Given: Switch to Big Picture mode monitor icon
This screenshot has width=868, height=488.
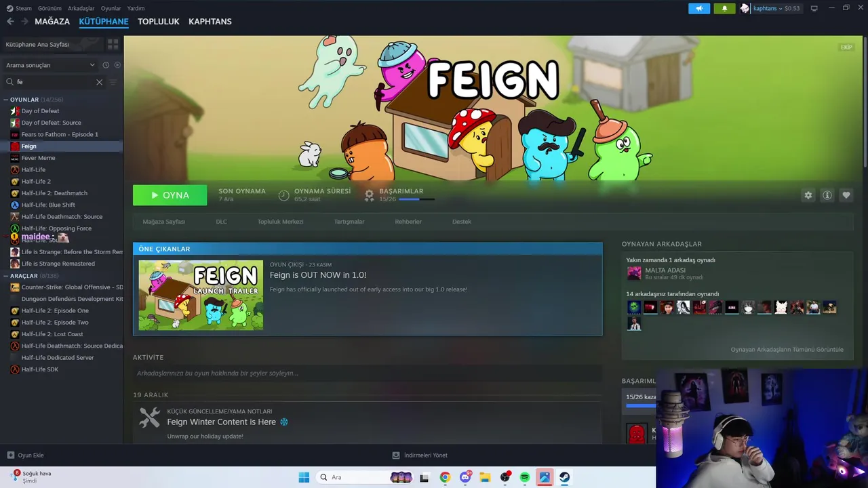Looking at the screenshot, I should (814, 8).
